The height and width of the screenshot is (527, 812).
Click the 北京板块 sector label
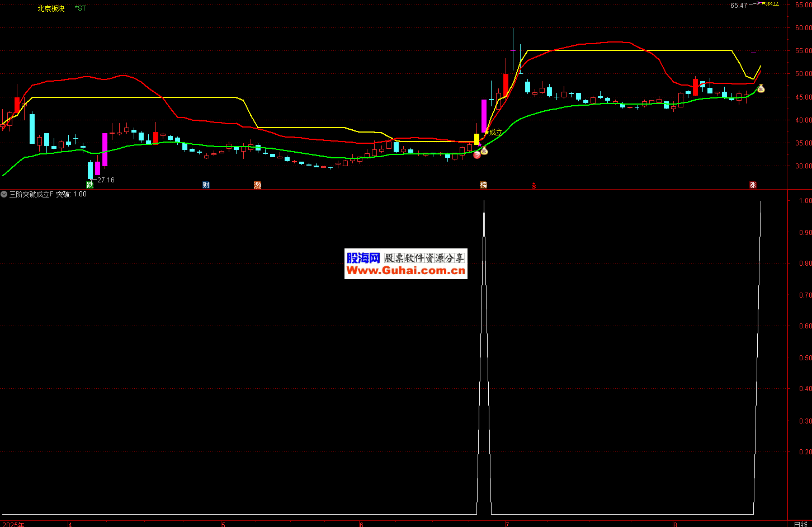[x=51, y=8]
